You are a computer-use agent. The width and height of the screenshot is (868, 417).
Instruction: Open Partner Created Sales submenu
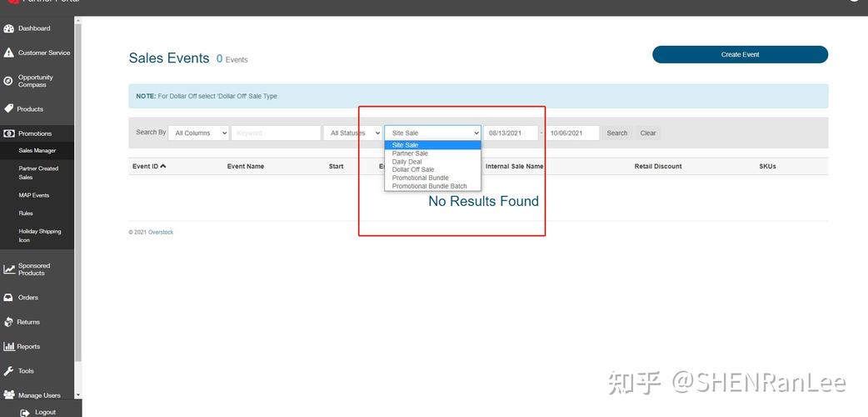pyautogui.click(x=38, y=173)
